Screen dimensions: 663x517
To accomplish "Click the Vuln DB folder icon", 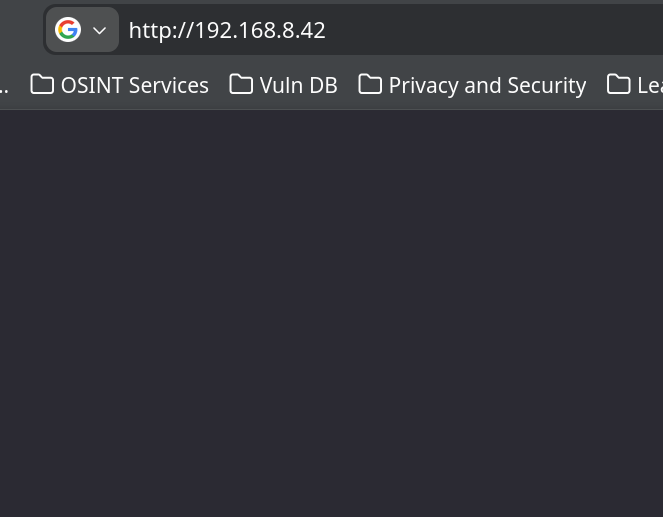I will tap(241, 85).
